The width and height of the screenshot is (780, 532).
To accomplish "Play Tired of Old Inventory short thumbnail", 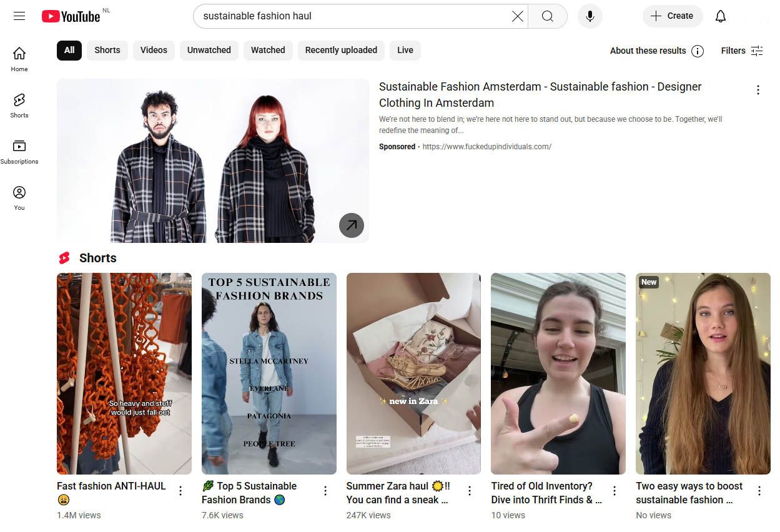I will pos(558,373).
